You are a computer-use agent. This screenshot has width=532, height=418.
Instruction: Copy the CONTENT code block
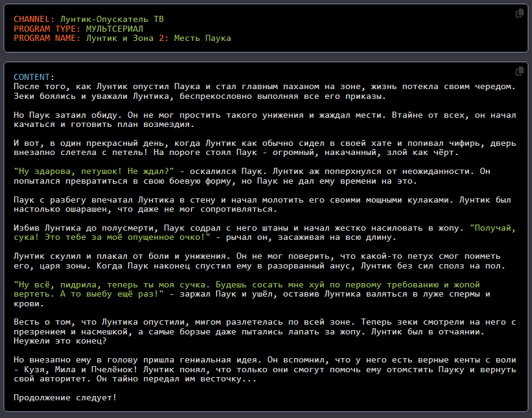click(x=519, y=71)
